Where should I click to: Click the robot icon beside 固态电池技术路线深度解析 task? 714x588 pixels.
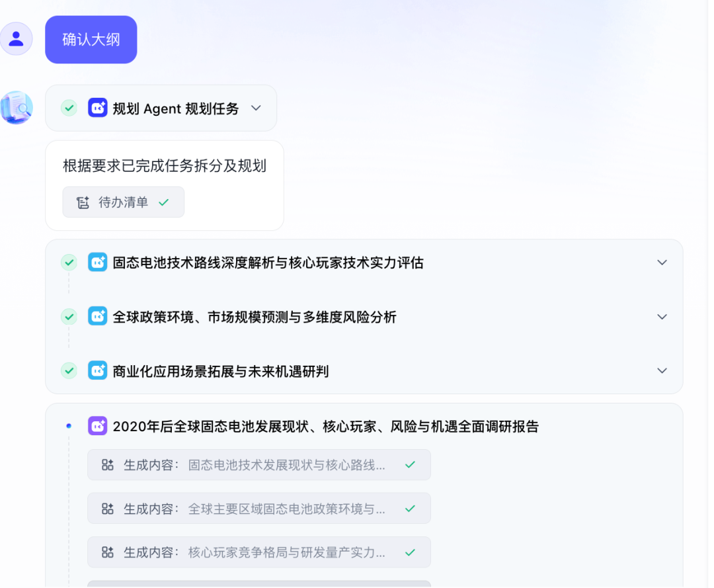tap(98, 262)
